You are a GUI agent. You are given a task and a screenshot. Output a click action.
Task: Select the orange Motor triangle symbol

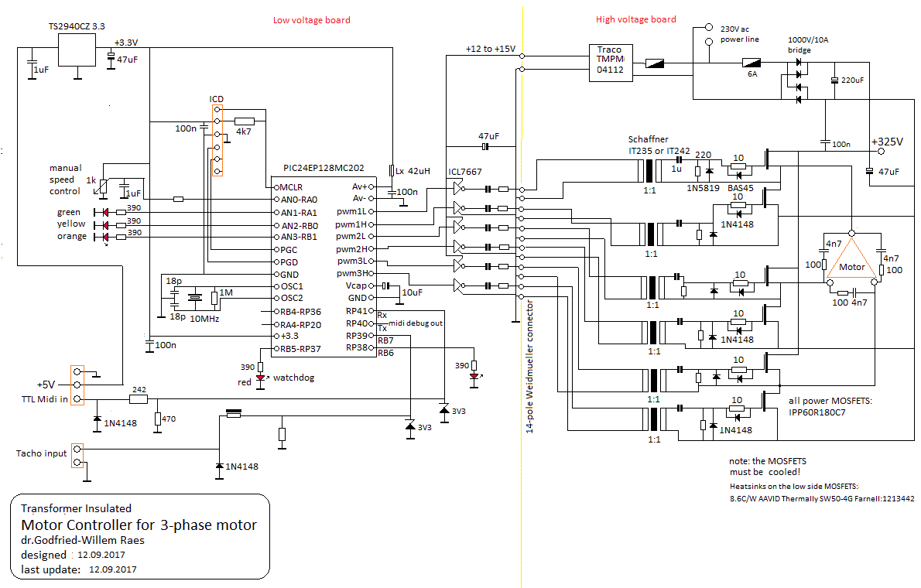[851, 259]
